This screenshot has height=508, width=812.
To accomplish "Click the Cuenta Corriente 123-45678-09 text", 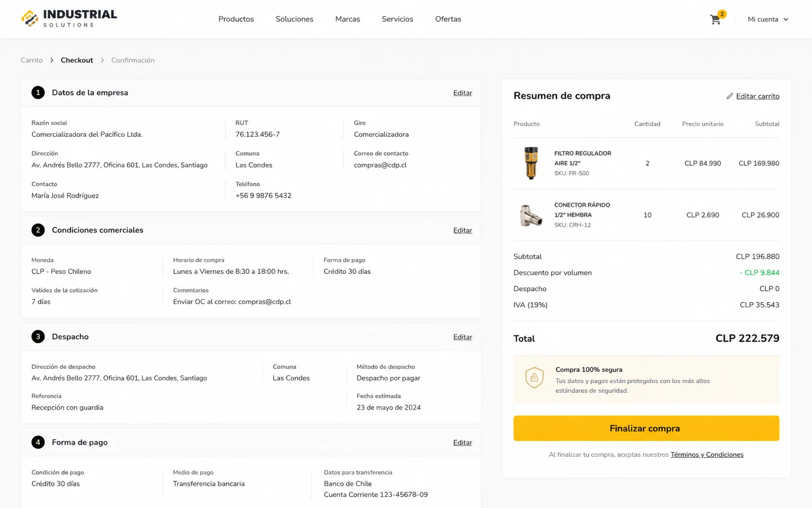I will click(376, 495).
